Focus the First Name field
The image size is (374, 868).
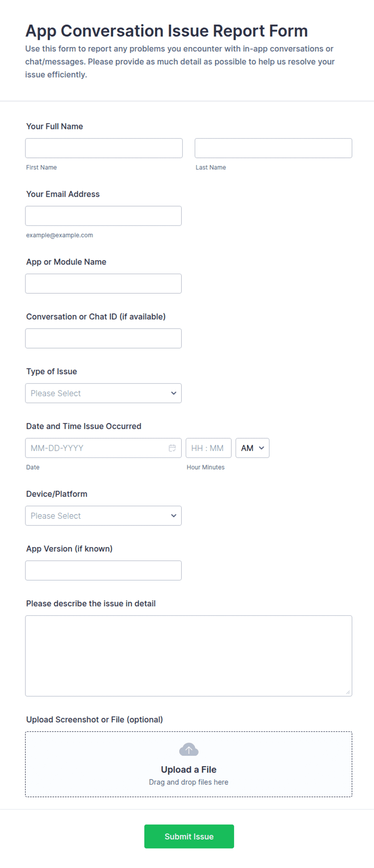(104, 148)
